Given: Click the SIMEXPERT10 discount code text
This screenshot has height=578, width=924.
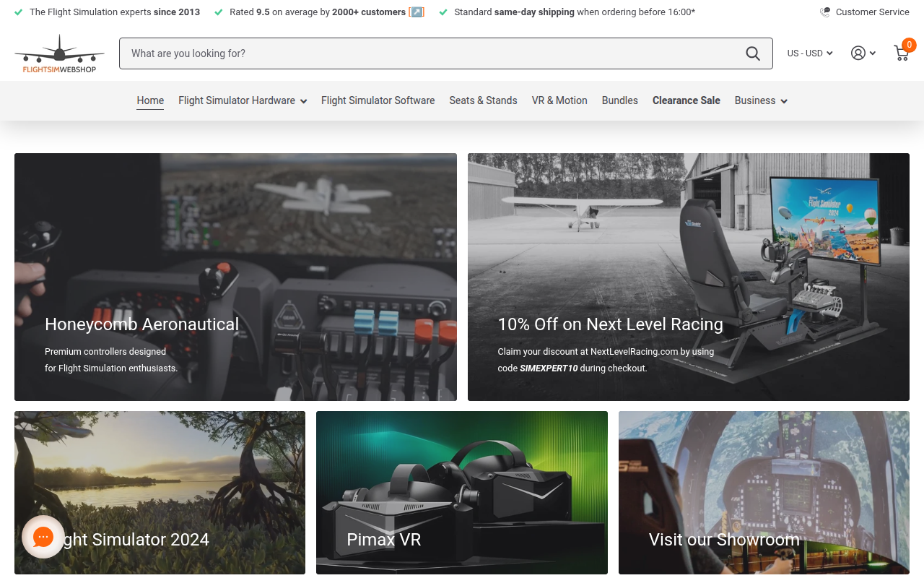Looking at the screenshot, I should [549, 368].
